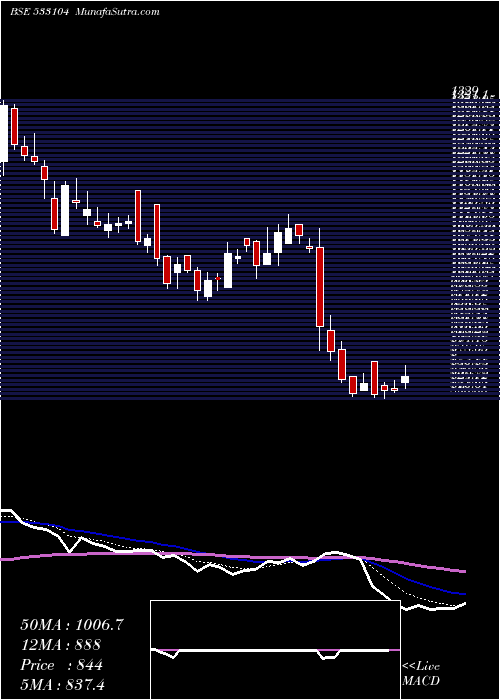Click the 50MA : 1006.7 value
Image resolution: width=500 pixels, height=700 pixels.
tap(71, 625)
